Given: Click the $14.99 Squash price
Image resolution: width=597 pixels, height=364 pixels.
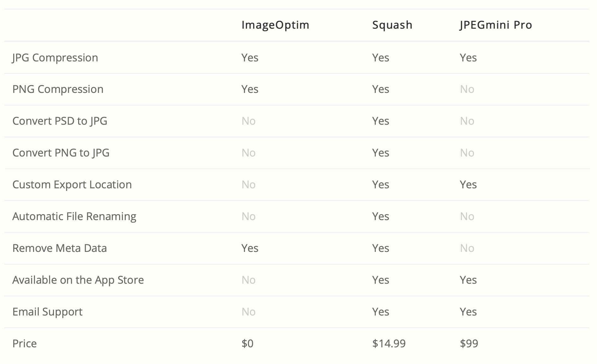Looking at the screenshot, I should [389, 344].
